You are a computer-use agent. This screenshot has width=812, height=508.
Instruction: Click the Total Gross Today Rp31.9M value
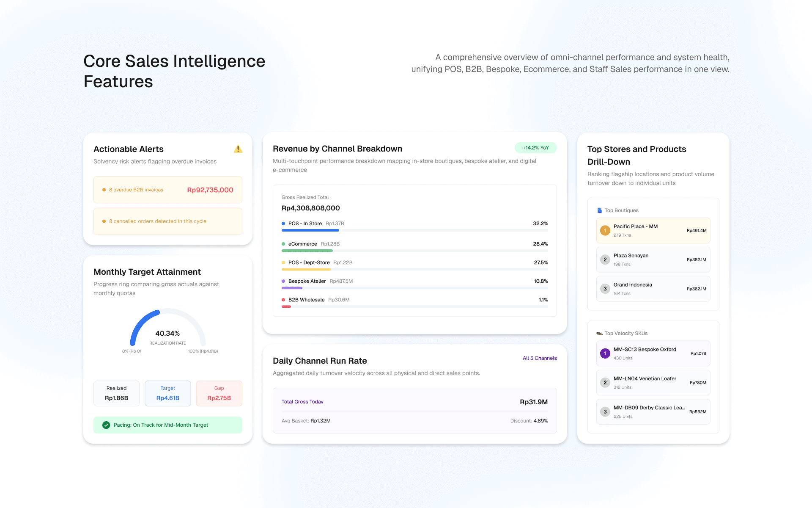534,402
